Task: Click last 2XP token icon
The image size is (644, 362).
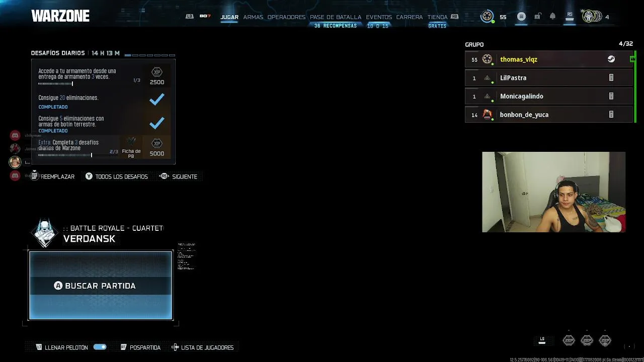Action: [605, 340]
